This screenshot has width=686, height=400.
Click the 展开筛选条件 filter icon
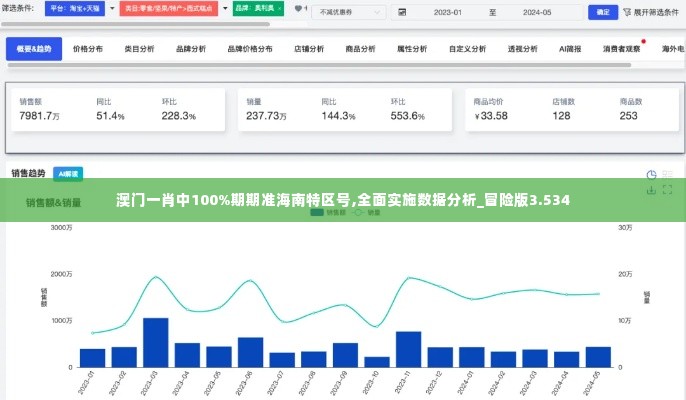[x=626, y=13]
